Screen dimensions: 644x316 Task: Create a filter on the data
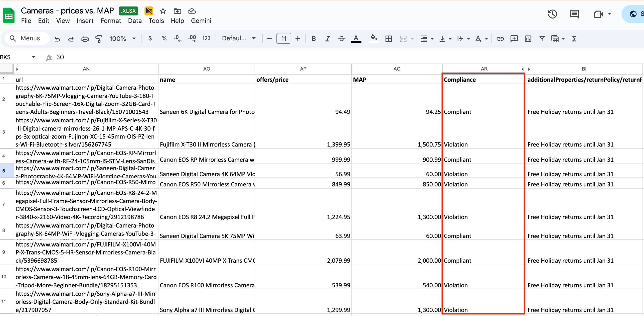[542, 38]
